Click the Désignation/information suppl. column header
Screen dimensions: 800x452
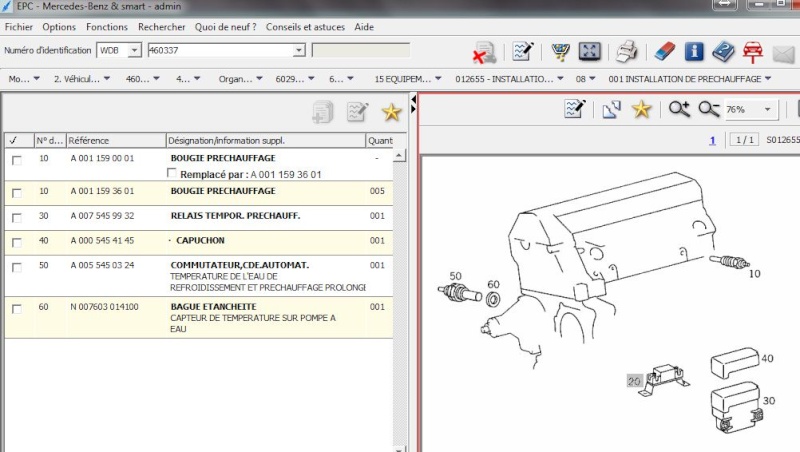[x=266, y=140]
